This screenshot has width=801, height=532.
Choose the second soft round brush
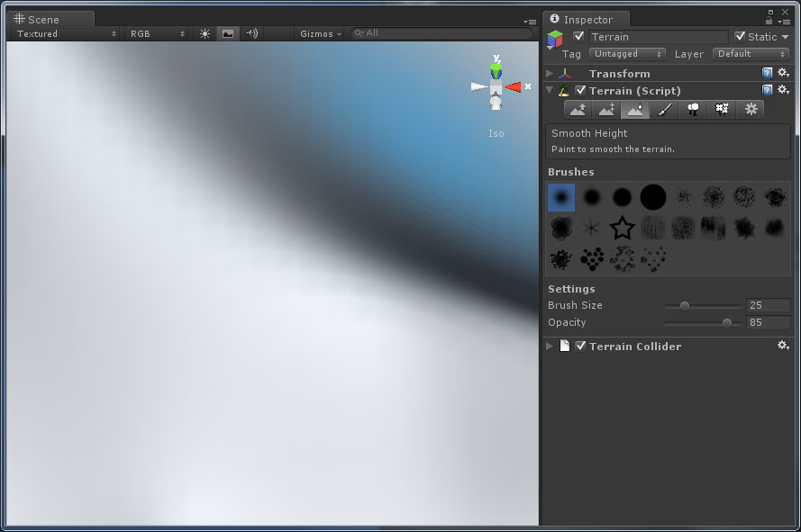592,197
